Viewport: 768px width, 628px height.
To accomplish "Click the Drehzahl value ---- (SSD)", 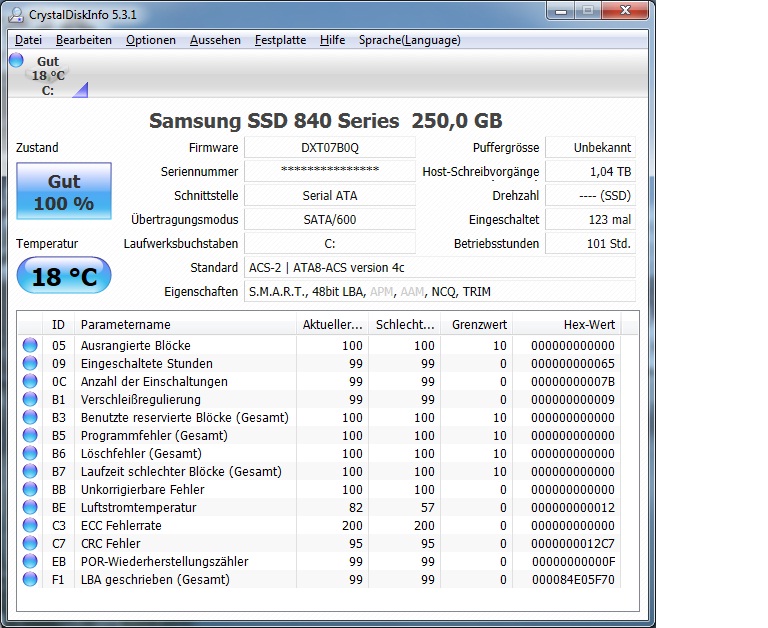I will pos(590,195).
